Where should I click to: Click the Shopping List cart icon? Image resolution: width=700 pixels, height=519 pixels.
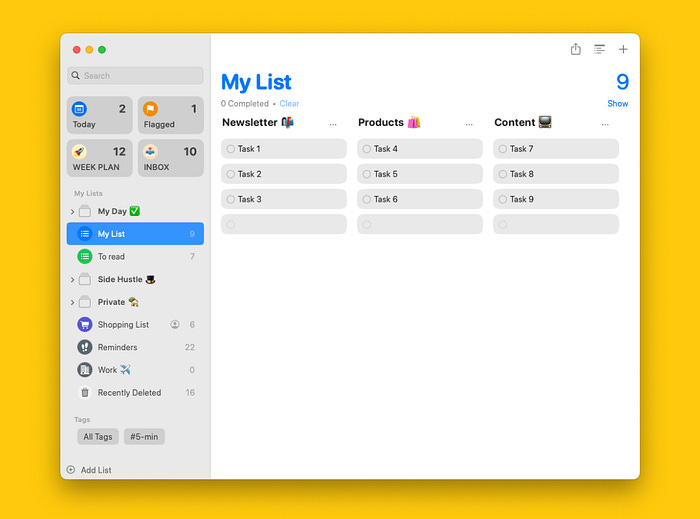click(84, 324)
